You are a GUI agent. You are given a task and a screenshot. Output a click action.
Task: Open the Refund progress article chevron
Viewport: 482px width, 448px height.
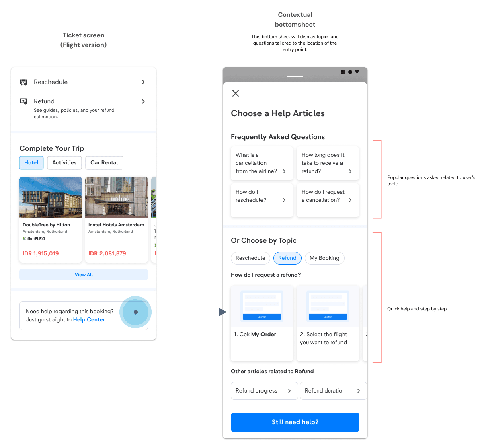click(289, 391)
